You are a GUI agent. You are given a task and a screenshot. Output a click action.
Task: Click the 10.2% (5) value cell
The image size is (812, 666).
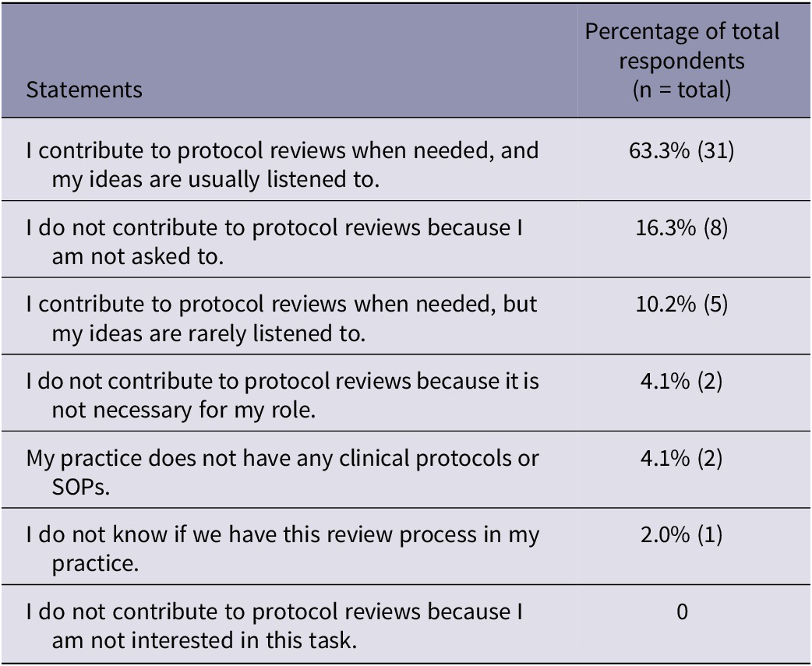pyautogui.click(x=682, y=304)
